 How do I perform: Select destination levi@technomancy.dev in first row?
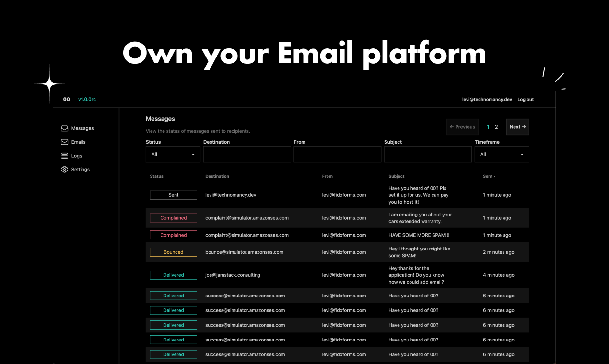pos(231,195)
